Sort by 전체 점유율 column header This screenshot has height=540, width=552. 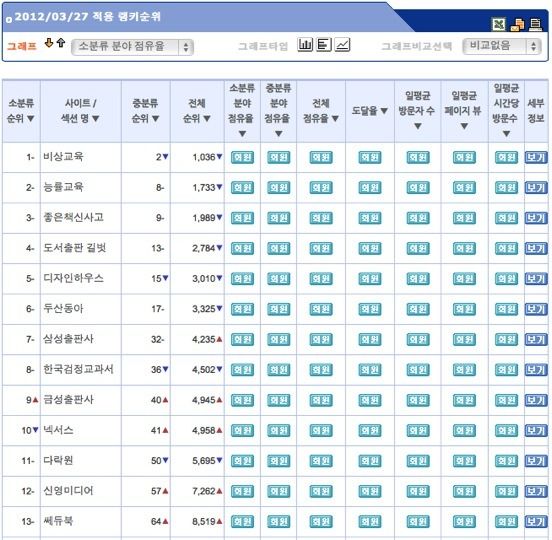click(321, 111)
